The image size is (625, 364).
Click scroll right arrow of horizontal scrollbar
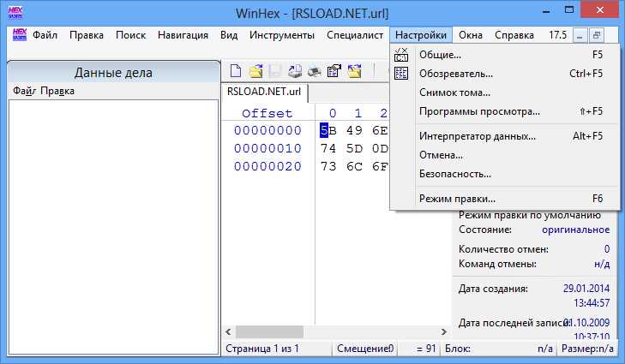443,331
